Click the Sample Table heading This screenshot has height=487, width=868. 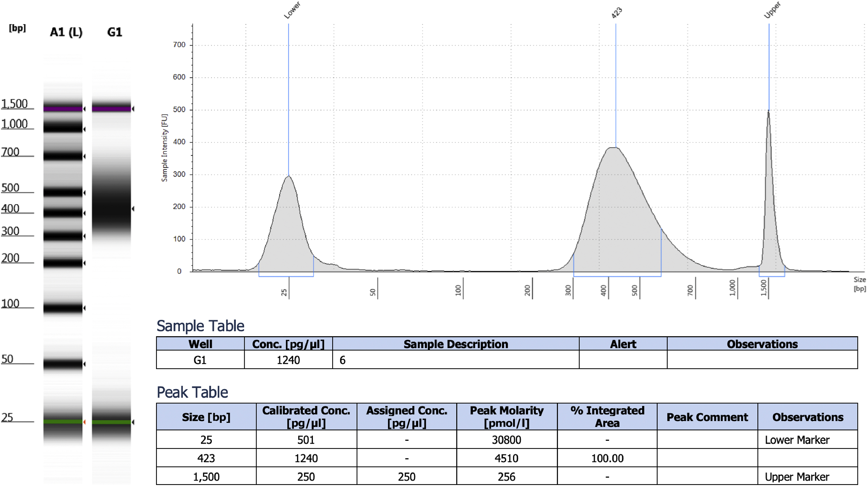tap(200, 326)
